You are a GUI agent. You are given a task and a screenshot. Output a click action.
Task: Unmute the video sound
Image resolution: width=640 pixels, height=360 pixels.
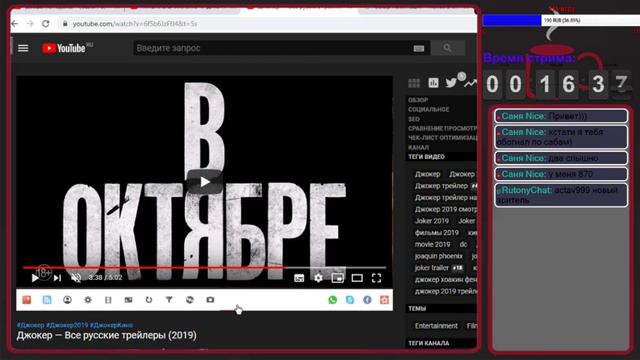(x=76, y=278)
